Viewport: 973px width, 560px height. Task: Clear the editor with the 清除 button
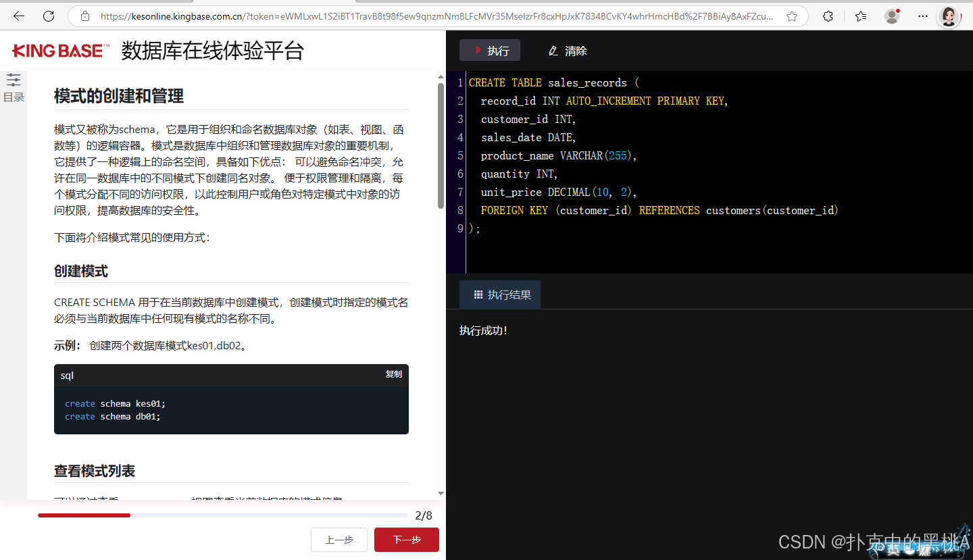(x=568, y=51)
